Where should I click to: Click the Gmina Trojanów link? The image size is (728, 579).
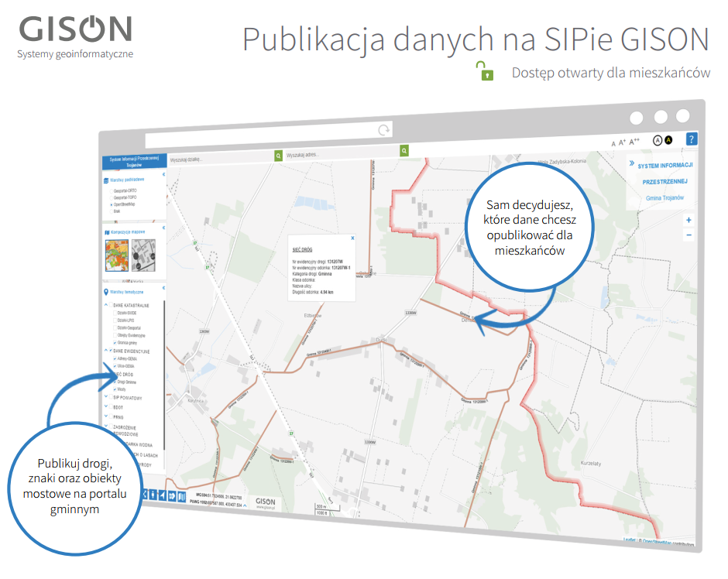664,198
